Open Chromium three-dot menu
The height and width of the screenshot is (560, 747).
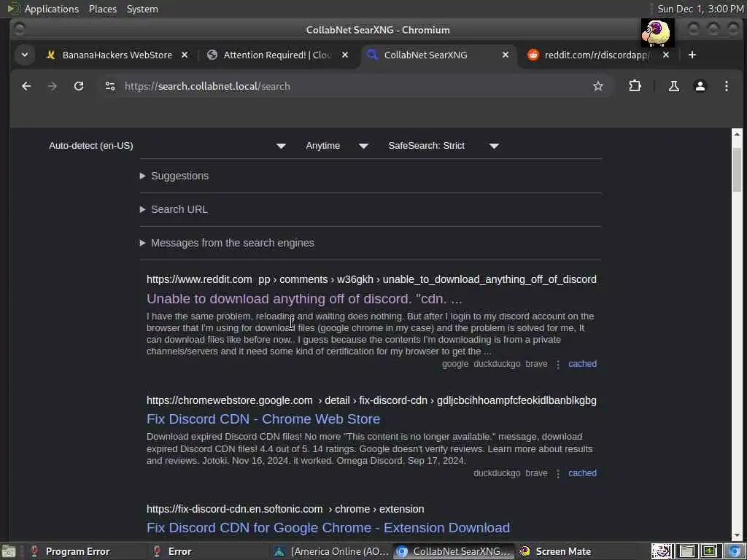(726, 86)
